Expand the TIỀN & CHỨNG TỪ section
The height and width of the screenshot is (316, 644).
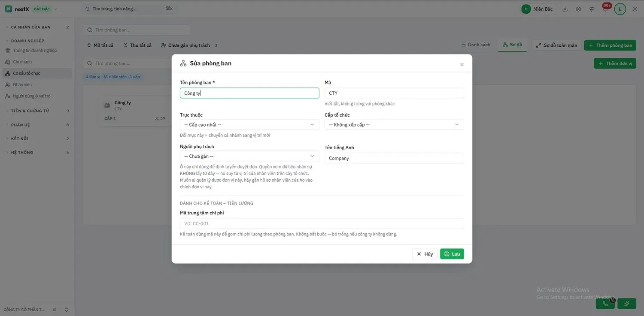click(x=37, y=111)
